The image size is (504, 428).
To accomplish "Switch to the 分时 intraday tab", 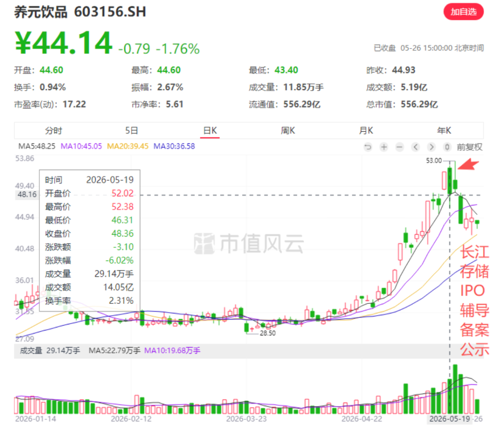I will (x=53, y=131).
